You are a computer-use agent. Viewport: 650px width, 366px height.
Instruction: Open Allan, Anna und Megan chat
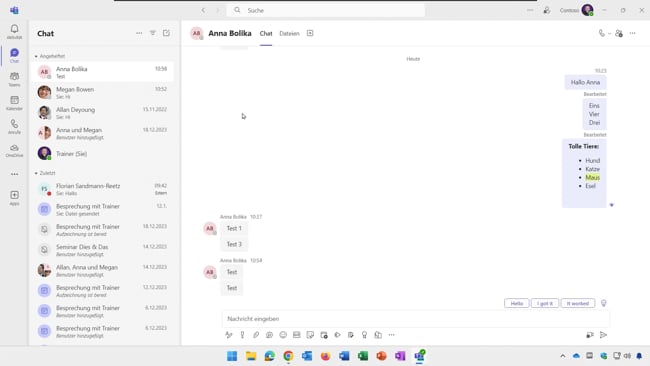(x=102, y=270)
